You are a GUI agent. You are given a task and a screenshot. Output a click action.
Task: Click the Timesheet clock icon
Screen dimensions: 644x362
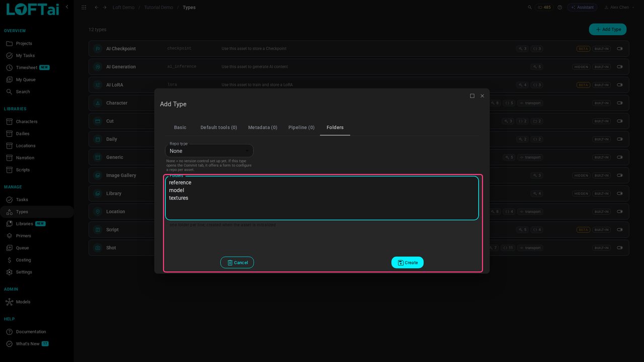click(x=9, y=68)
